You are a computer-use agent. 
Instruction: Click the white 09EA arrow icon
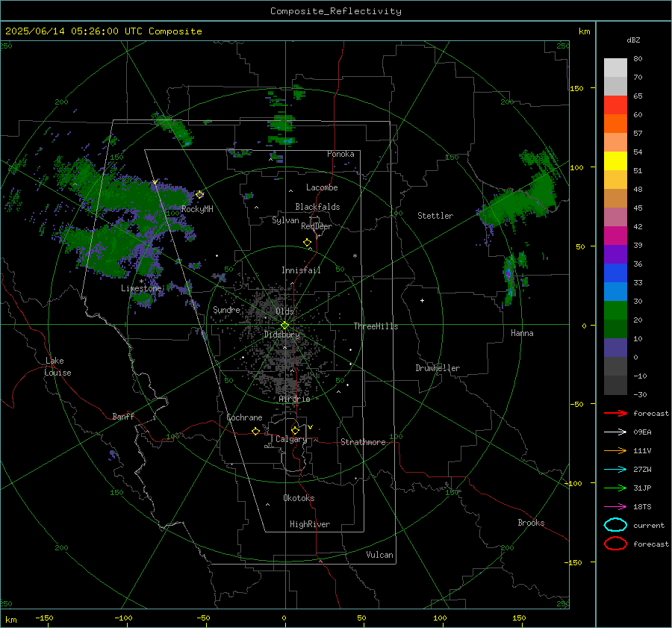(615, 432)
